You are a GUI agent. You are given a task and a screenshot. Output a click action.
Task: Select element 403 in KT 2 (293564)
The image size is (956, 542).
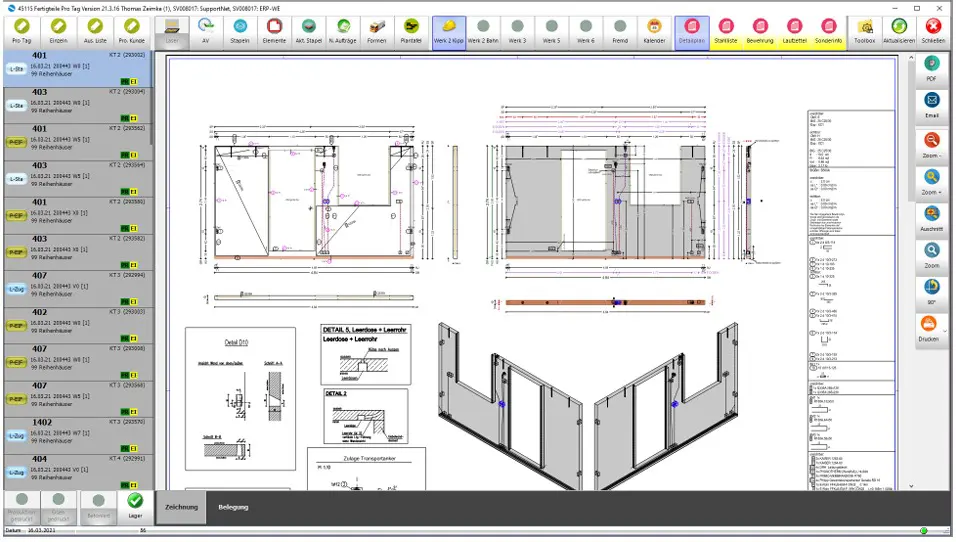(77, 178)
